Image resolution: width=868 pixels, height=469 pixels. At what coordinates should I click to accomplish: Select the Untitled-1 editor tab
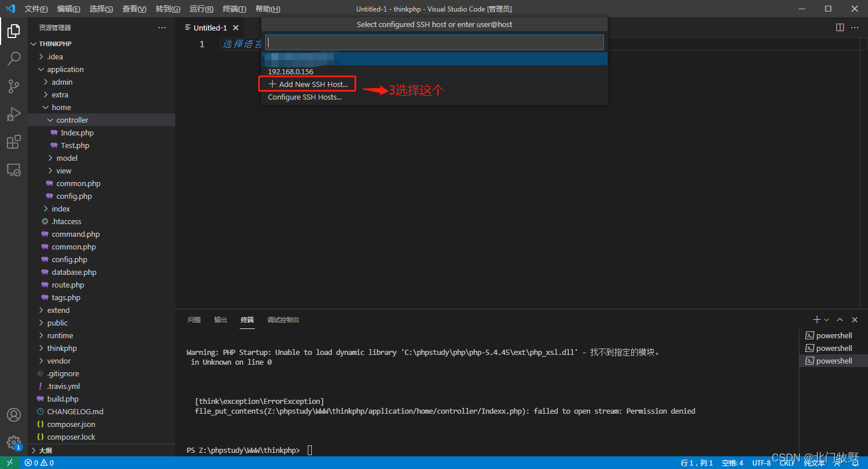[x=210, y=28]
